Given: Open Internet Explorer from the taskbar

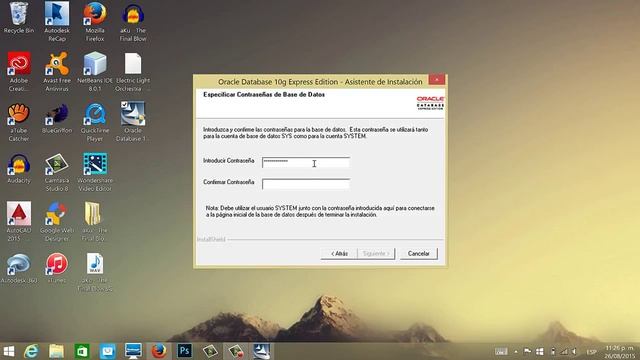Looking at the screenshot, I should click(31, 351).
